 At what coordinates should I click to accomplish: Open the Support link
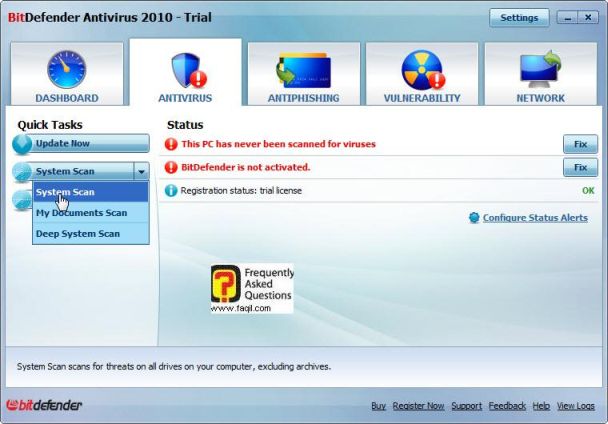pos(466,406)
